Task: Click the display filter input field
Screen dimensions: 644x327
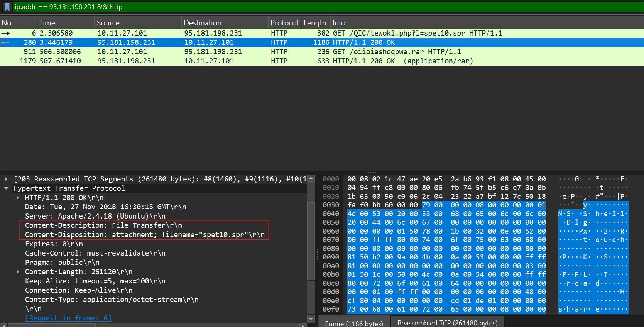Action: tap(328, 7)
